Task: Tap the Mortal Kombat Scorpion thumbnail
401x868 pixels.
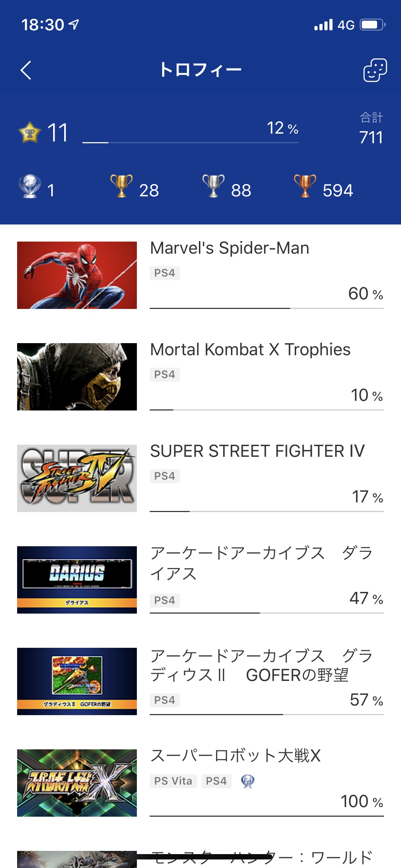Action: point(77,377)
